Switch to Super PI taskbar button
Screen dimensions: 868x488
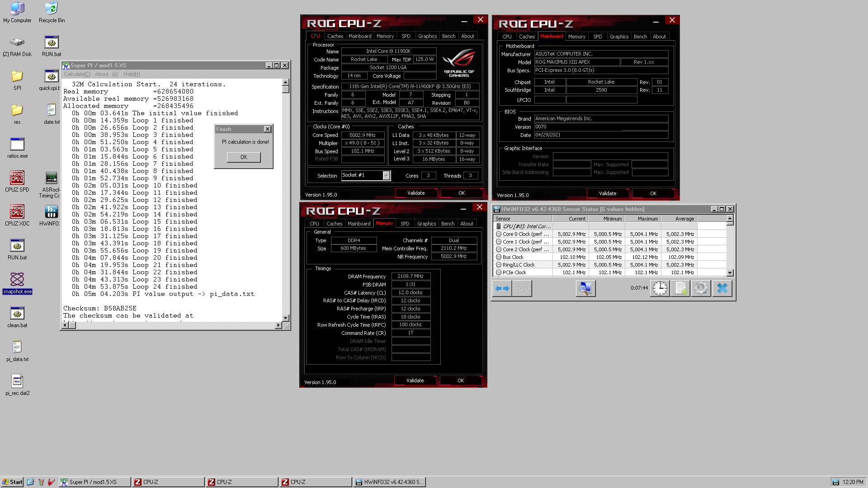[x=94, y=482]
